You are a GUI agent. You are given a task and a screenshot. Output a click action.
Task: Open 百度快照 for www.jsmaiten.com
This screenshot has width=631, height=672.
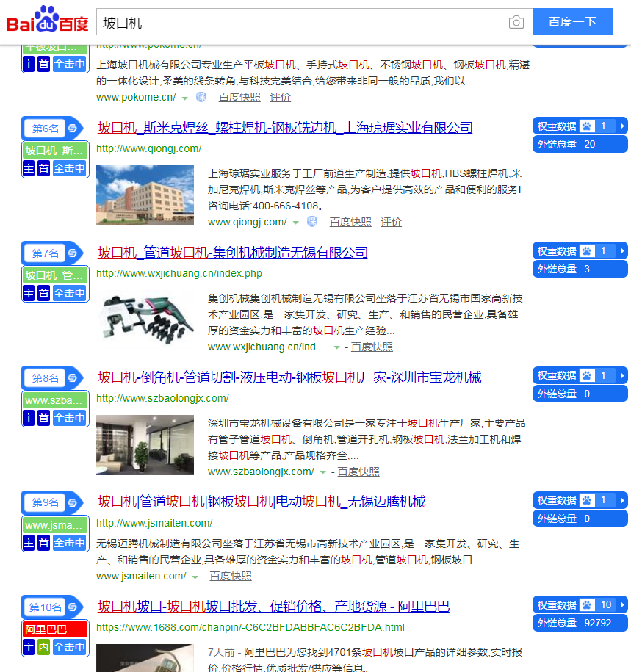pyautogui.click(x=231, y=576)
